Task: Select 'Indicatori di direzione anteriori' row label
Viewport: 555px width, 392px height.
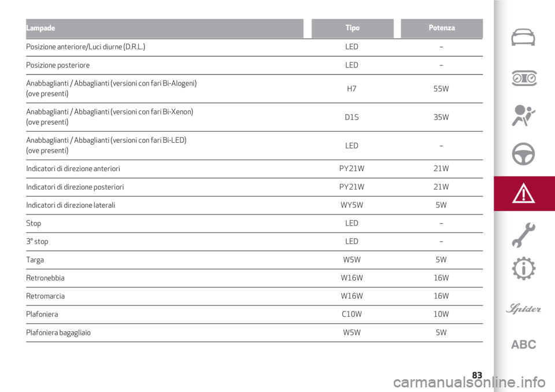Action: (73, 169)
